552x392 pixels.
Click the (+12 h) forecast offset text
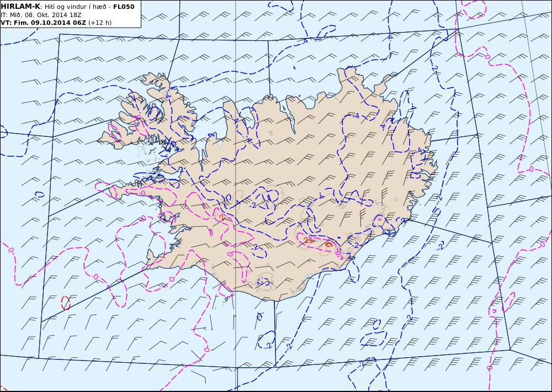99,23
